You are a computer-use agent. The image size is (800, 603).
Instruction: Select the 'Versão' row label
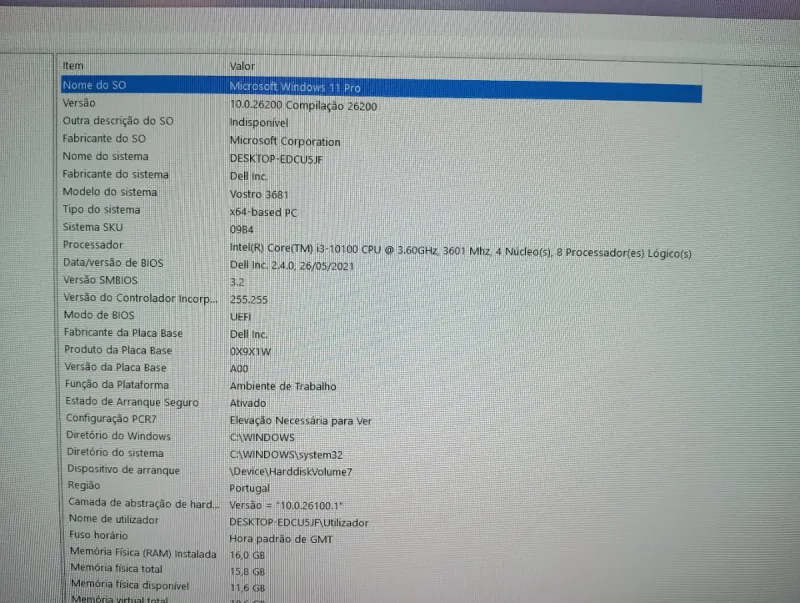79,103
